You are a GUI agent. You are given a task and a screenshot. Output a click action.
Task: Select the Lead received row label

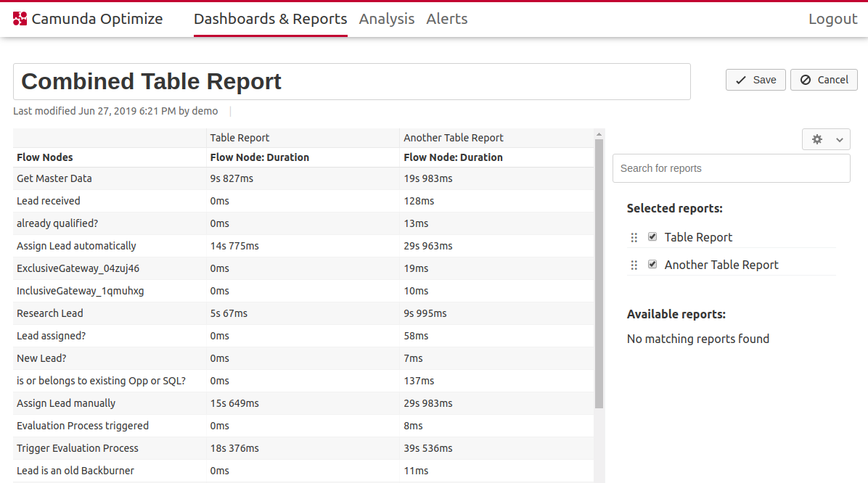click(x=48, y=201)
